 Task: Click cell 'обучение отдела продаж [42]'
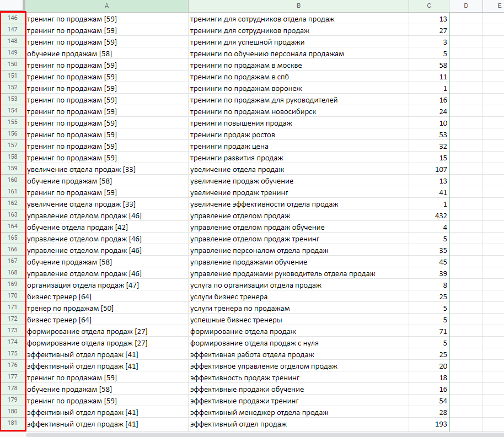[x=107, y=228]
